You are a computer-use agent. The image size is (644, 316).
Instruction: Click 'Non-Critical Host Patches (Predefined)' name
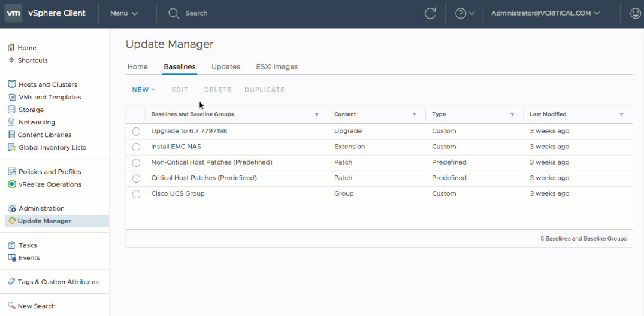pyautogui.click(x=211, y=162)
